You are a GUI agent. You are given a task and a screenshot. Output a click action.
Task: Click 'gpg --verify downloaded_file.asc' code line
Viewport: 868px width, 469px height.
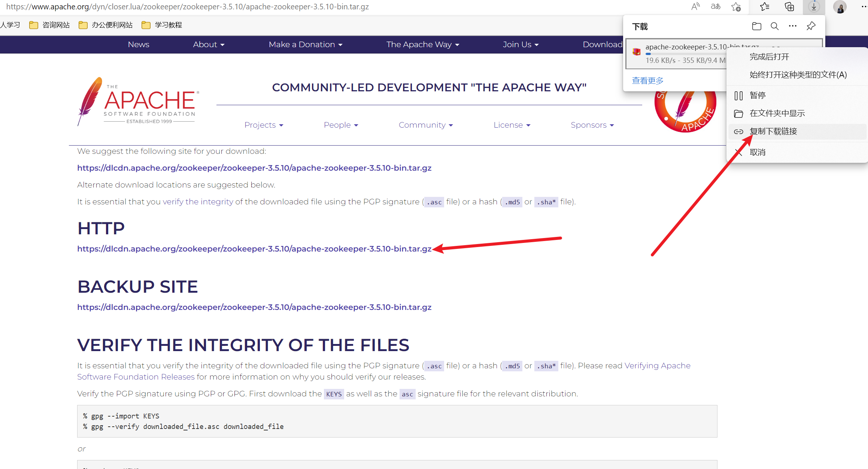[183, 427]
